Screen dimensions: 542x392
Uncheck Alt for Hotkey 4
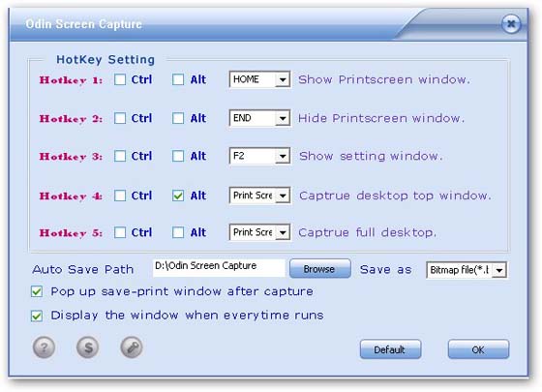click(178, 196)
